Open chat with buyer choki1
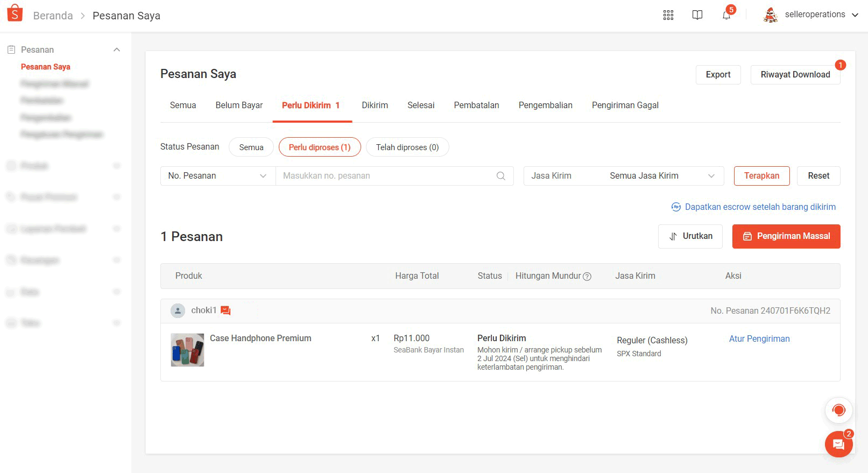Image resolution: width=868 pixels, height=473 pixels. pos(226,310)
